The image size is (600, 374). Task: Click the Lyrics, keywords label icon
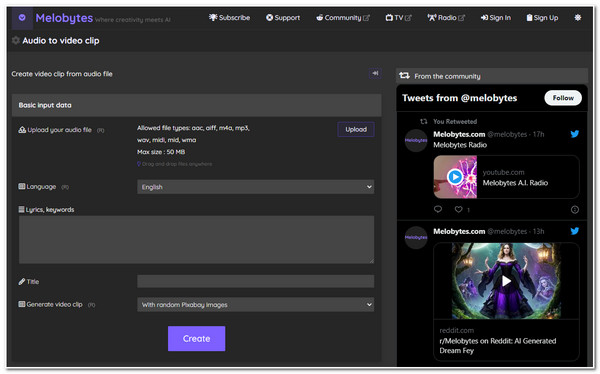(21, 209)
